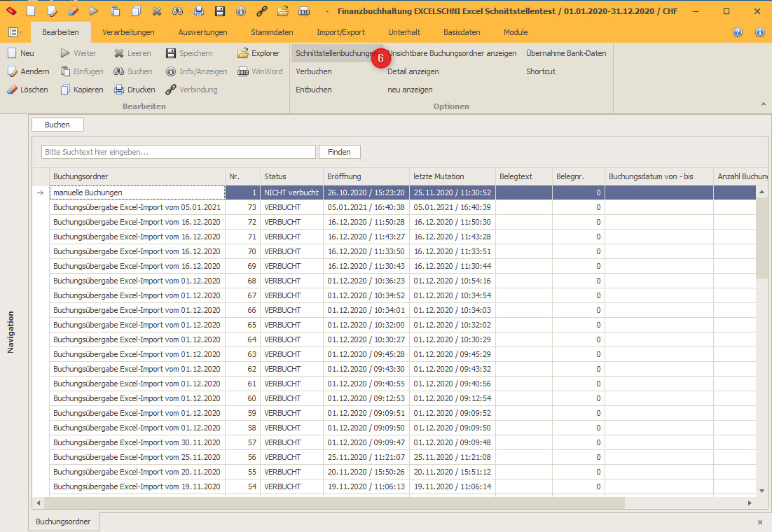The width and height of the screenshot is (772, 532).
Task: Open the quick access toolbar customize dropdown
Action: 326,11
